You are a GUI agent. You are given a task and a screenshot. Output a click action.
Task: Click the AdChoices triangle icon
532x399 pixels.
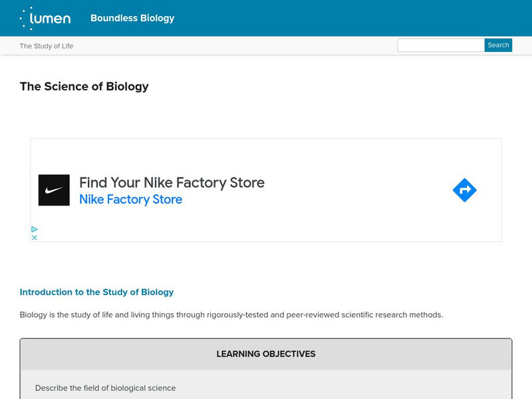click(x=35, y=229)
